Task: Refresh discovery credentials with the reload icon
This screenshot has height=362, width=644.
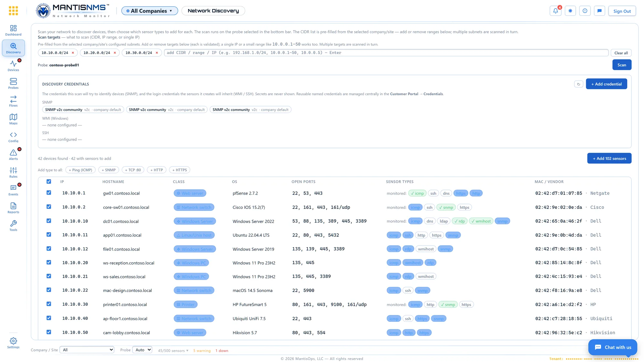Action: point(579,84)
